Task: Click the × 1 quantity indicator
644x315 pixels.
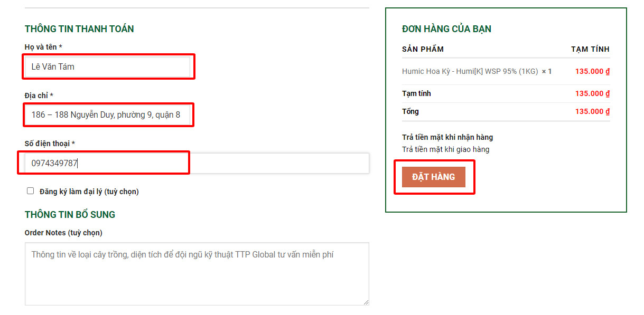Action: click(548, 71)
